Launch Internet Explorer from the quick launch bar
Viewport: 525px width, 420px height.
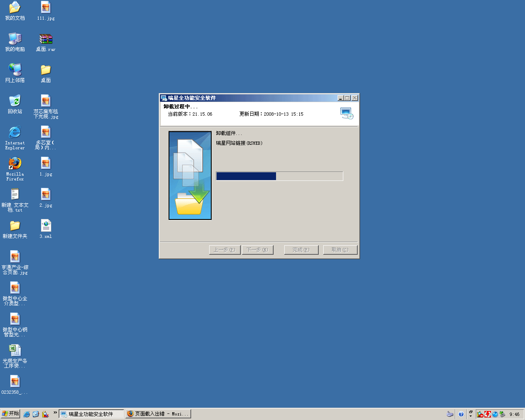click(27, 414)
